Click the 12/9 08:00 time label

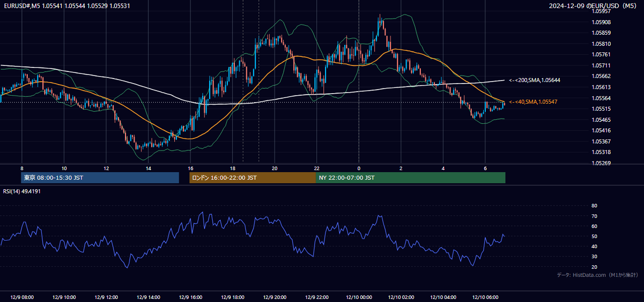(x=22, y=297)
